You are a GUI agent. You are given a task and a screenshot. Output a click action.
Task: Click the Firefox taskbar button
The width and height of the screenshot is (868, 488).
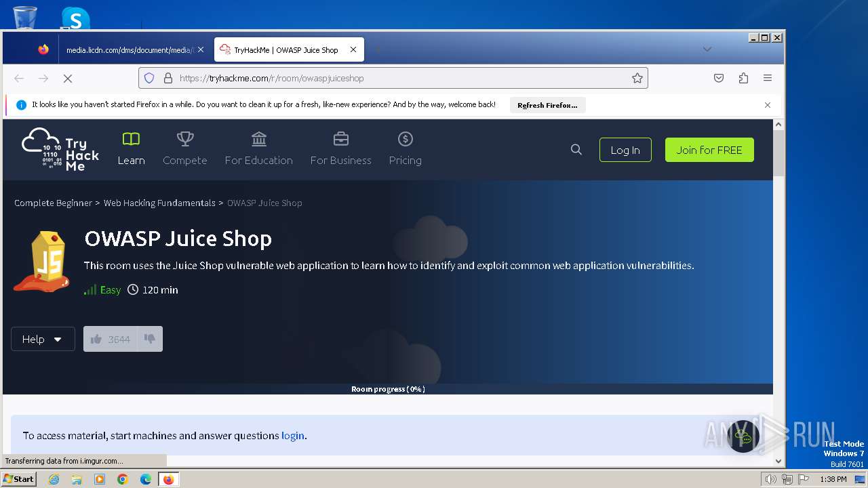[x=168, y=479]
